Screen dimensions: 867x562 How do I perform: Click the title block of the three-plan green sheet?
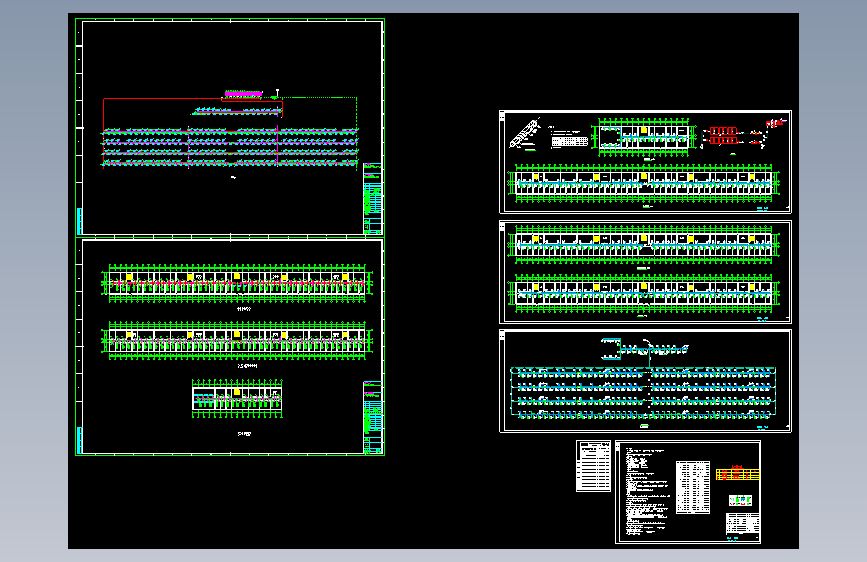(373, 417)
